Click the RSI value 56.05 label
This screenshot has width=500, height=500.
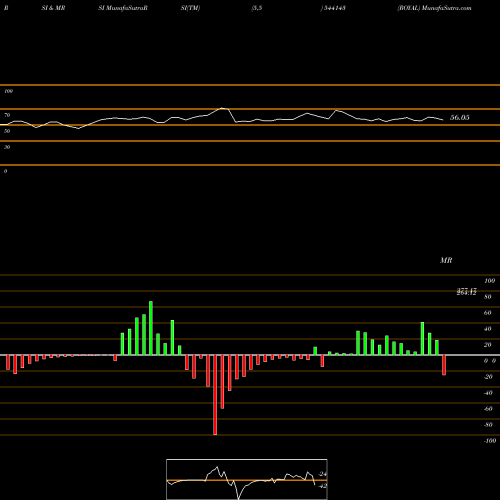point(459,117)
